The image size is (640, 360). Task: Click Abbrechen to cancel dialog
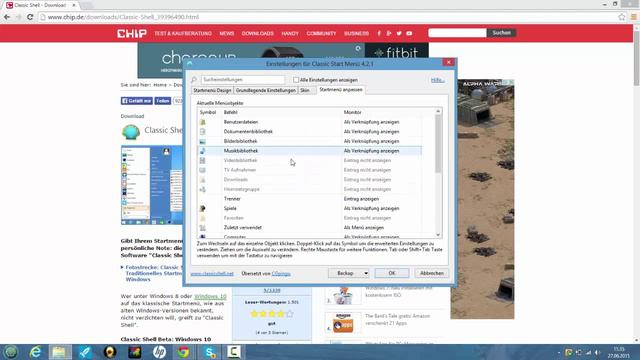tap(431, 273)
